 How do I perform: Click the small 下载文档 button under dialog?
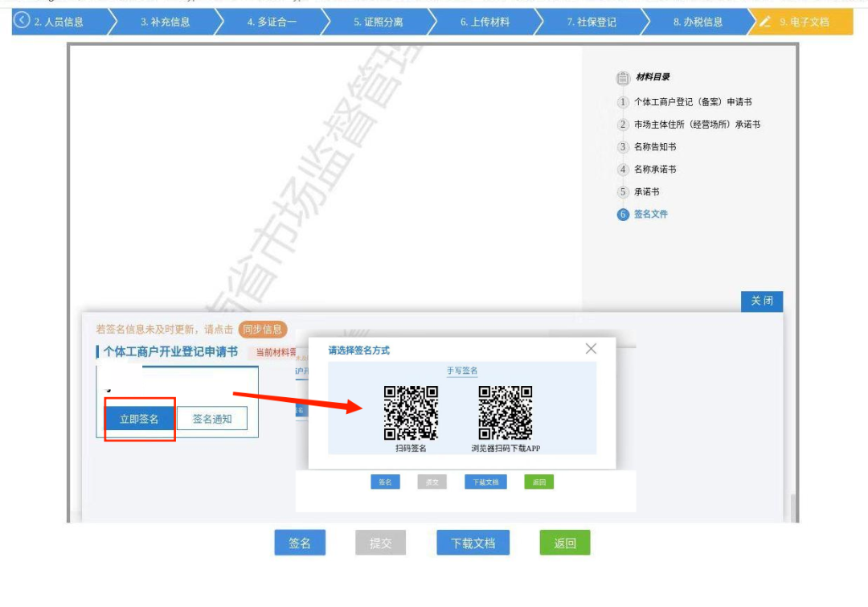485,482
